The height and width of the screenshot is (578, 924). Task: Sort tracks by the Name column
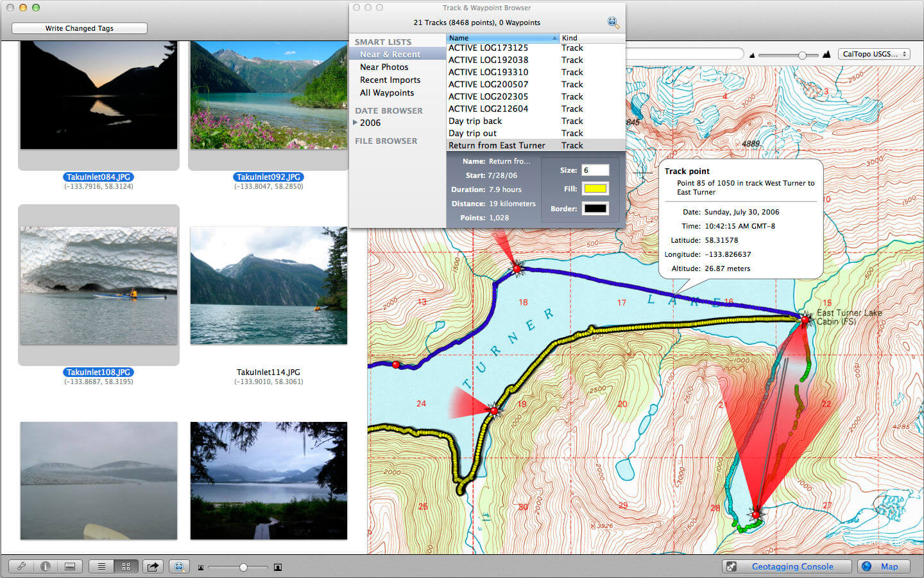pyautogui.click(x=502, y=38)
